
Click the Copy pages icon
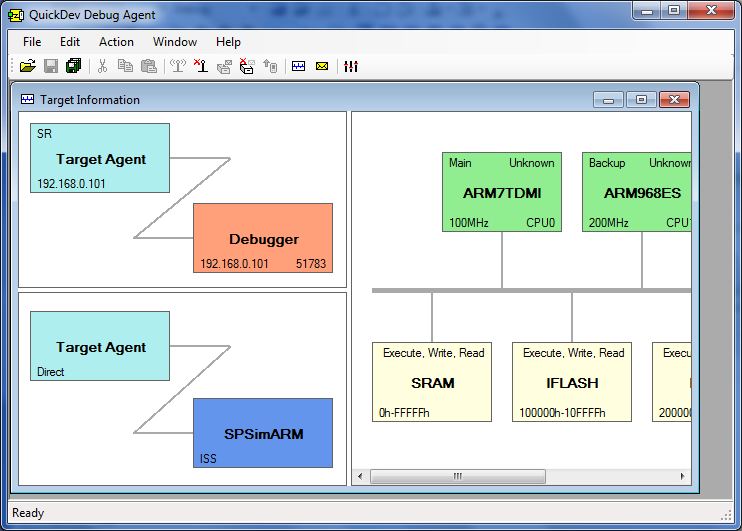[x=125, y=66]
